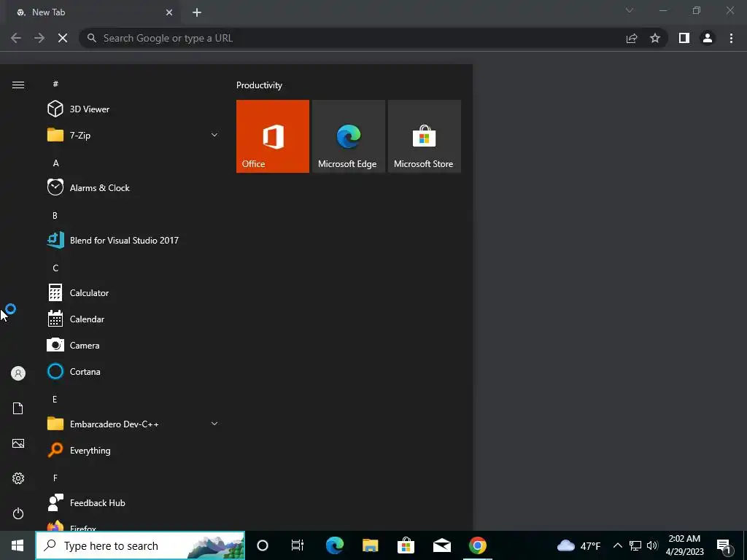The image size is (747, 560).
Task: Click the Windows Start button
Action: (18, 545)
